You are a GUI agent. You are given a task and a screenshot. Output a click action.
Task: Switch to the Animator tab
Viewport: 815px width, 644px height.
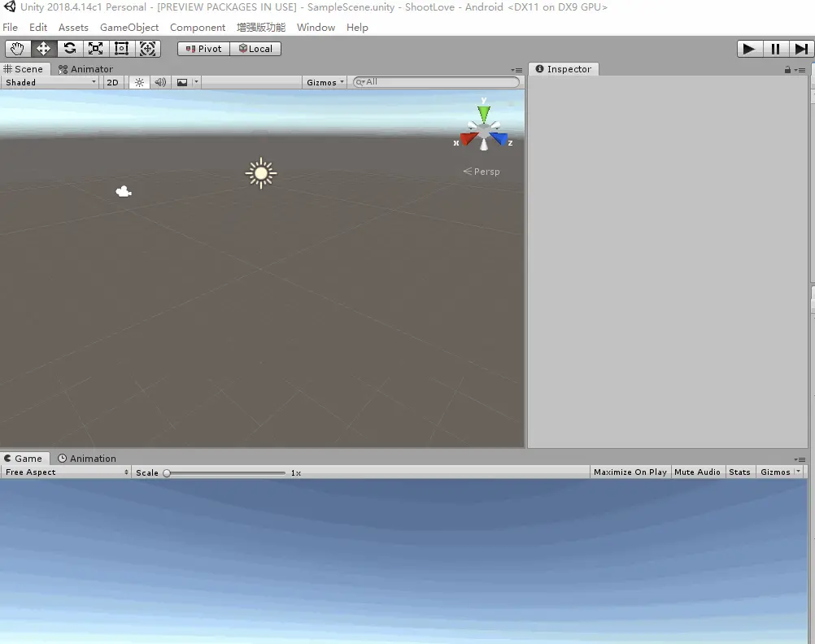pos(85,69)
